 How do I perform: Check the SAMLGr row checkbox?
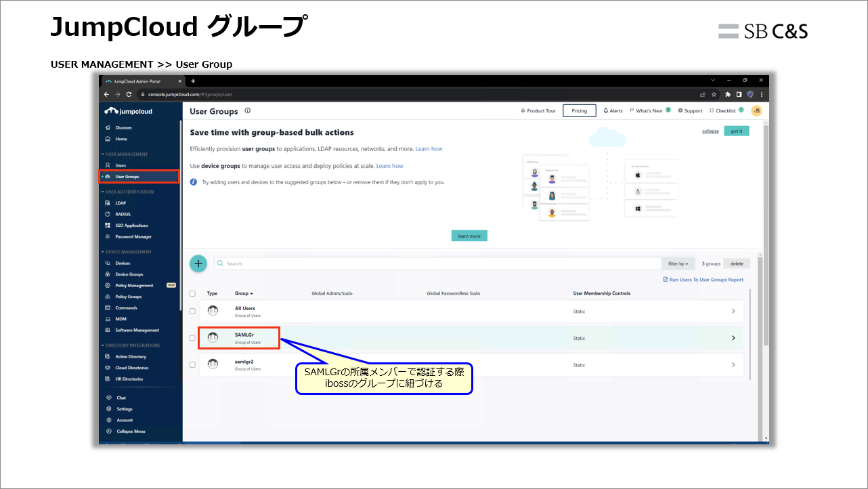[192, 338]
